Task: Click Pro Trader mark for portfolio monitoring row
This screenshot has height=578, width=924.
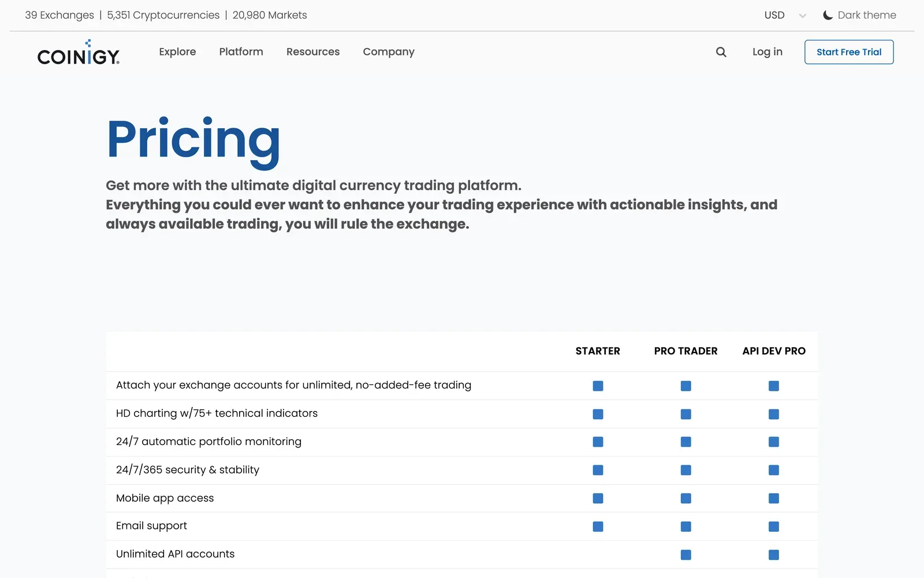Action: (x=685, y=442)
